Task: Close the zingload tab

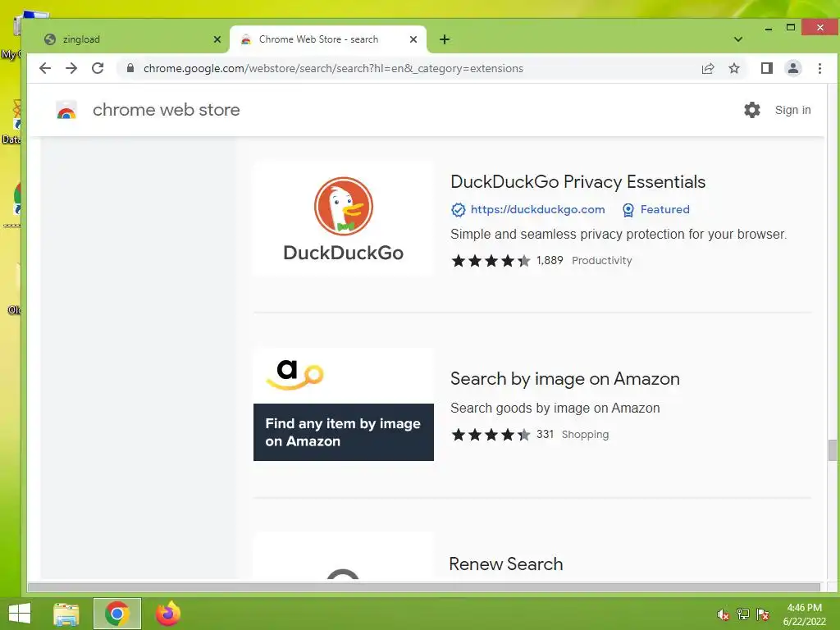Action: (217, 39)
